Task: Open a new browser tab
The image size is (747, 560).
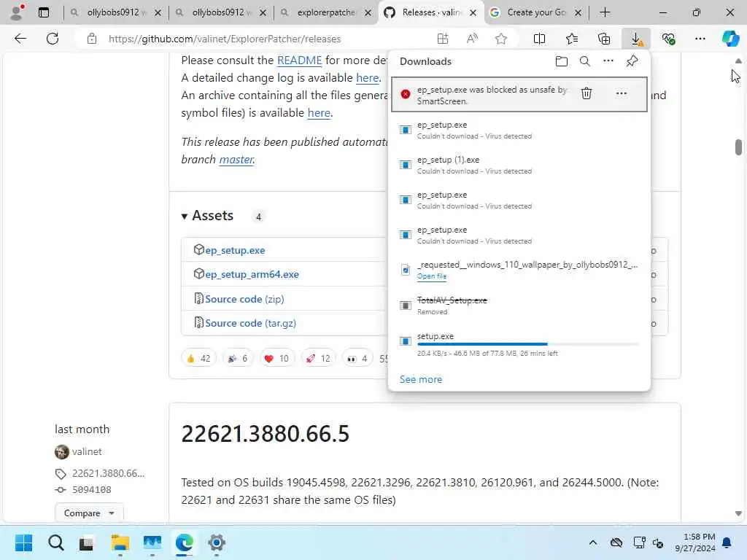Action: coord(605,12)
